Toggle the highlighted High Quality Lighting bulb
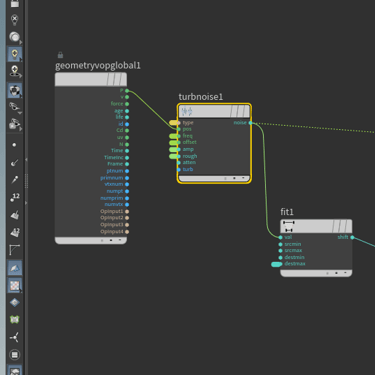Image resolution: width=375 pixels, height=375 pixels. [x=14, y=54]
